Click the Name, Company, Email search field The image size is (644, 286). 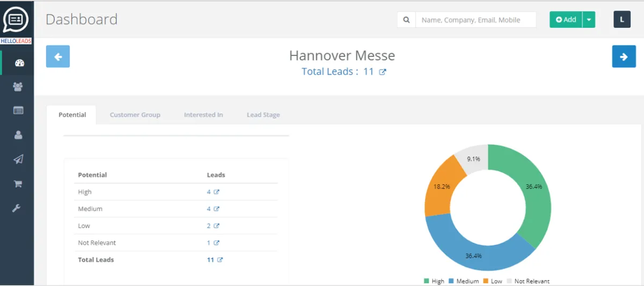(476, 20)
